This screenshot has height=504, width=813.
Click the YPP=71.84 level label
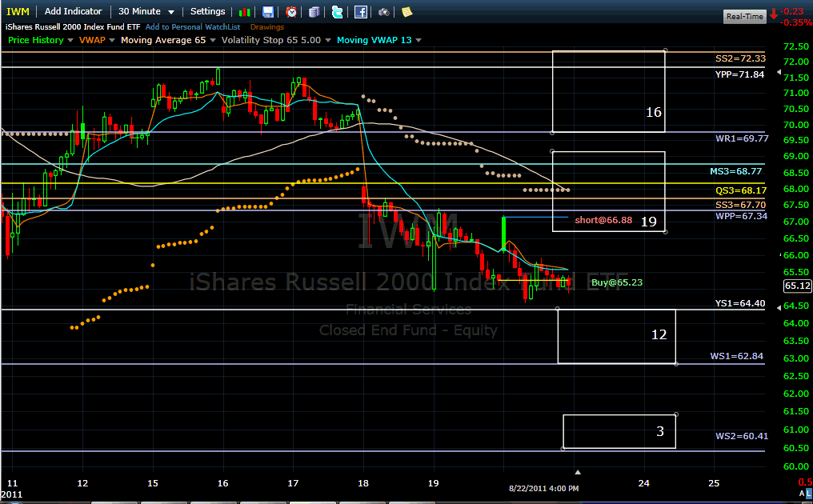[740, 74]
